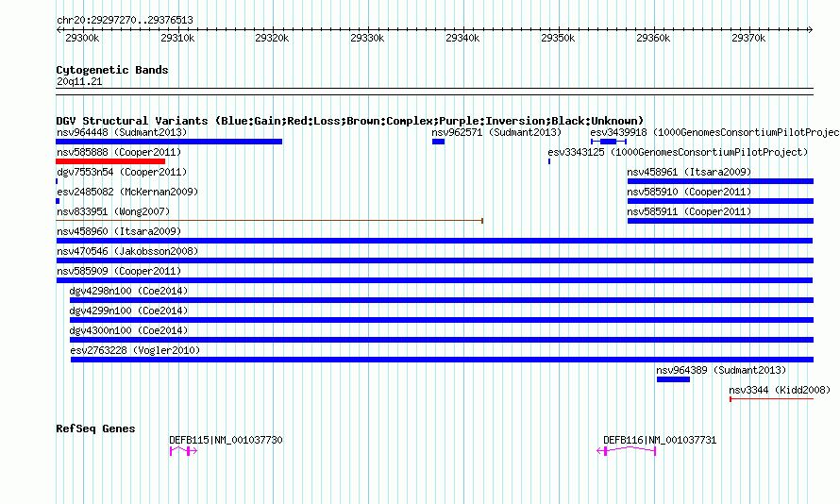Click dgv4300n100 (Coe2014) label
840x504 pixels.
[128, 330]
